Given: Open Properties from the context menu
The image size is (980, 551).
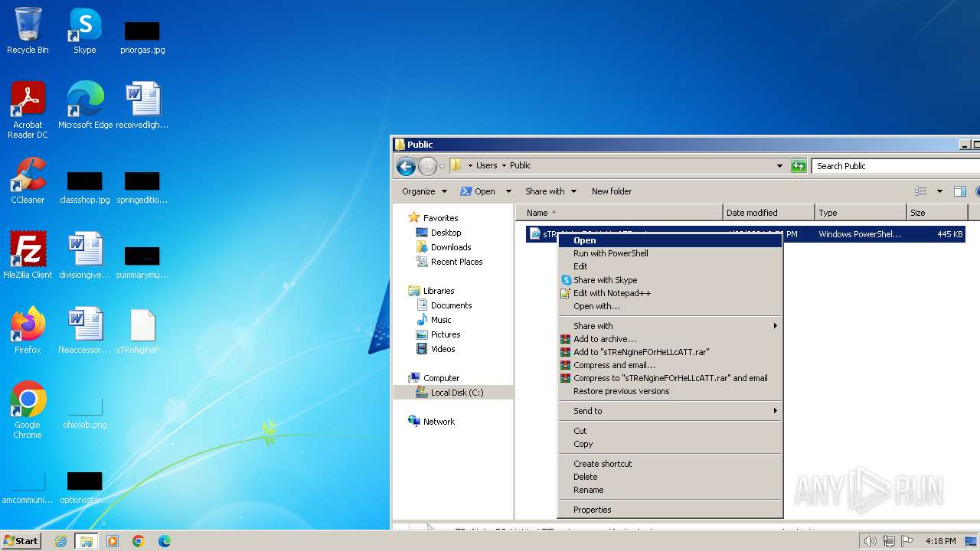Looking at the screenshot, I should (670, 510).
